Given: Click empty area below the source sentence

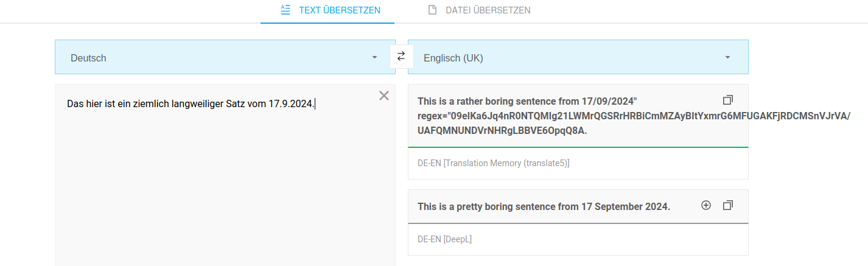Looking at the screenshot, I should pyautogui.click(x=225, y=195).
